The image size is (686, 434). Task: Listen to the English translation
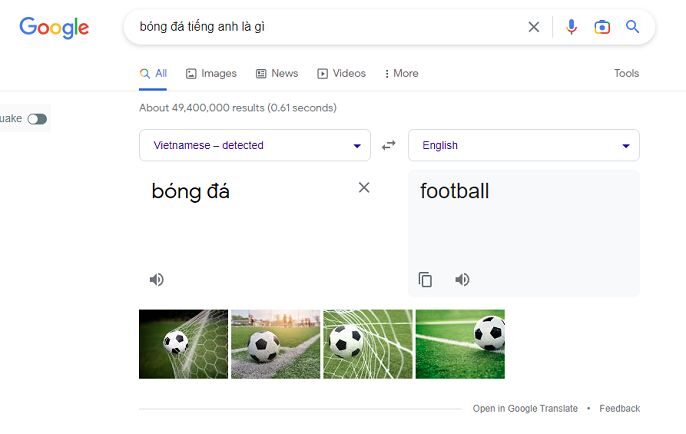coord(462,280)
